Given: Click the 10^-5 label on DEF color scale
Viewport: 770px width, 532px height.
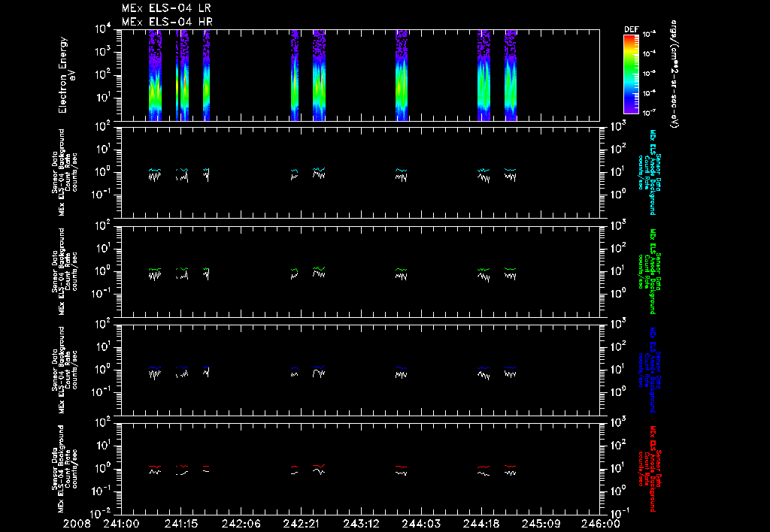Looking at the screenshot, I should [x=650, y=73].
